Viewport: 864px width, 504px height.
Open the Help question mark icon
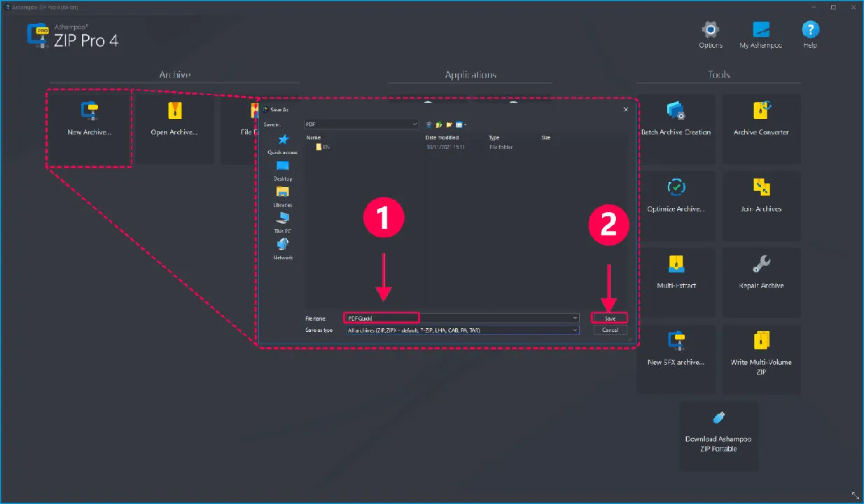810,34
